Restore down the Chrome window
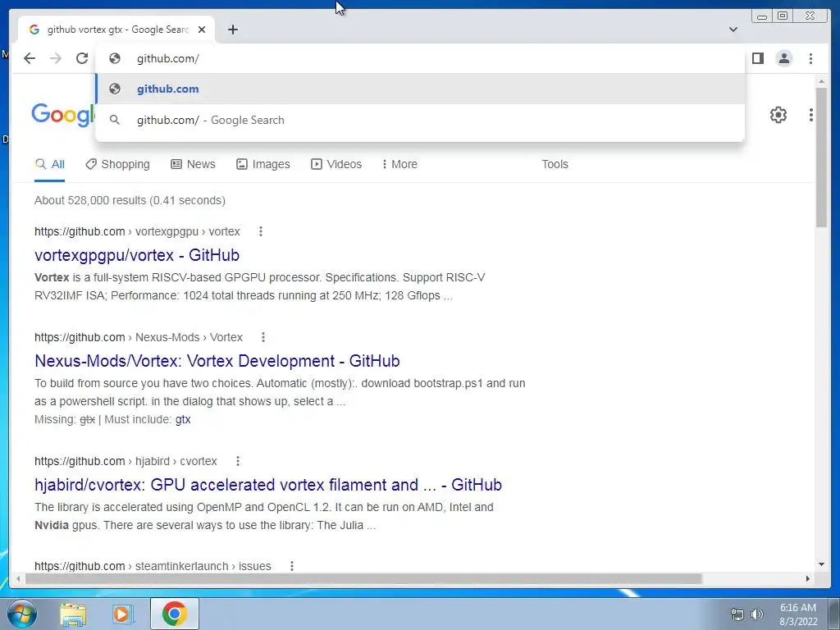This screenshot has width=840, height=630. [783, 16]
